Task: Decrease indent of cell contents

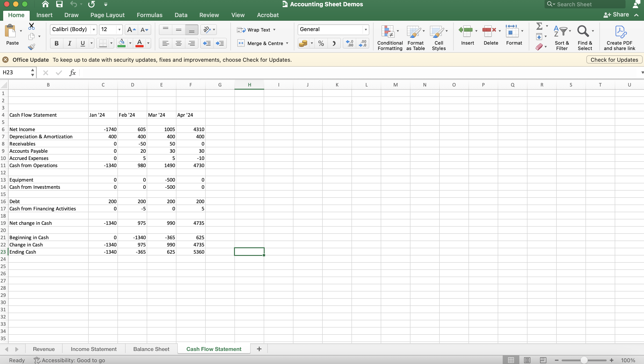Action: click(x=207, y=43)
